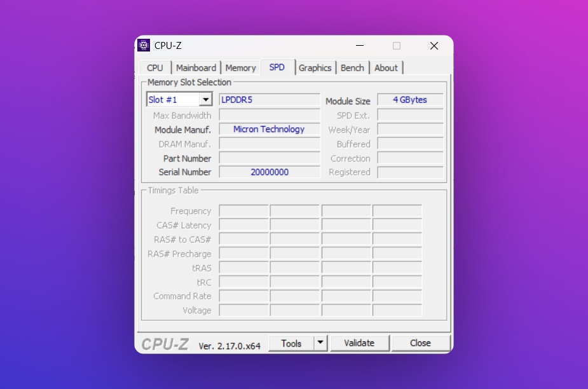Click the CPU-Z title text
588x389 pixels.
click(x=168, y=45)
